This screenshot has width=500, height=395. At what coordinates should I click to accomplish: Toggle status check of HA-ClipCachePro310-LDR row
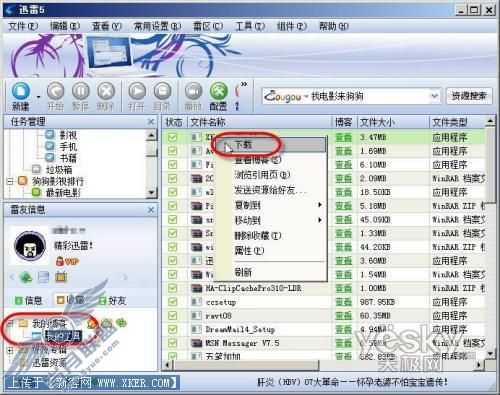click(x=172, y=288)
